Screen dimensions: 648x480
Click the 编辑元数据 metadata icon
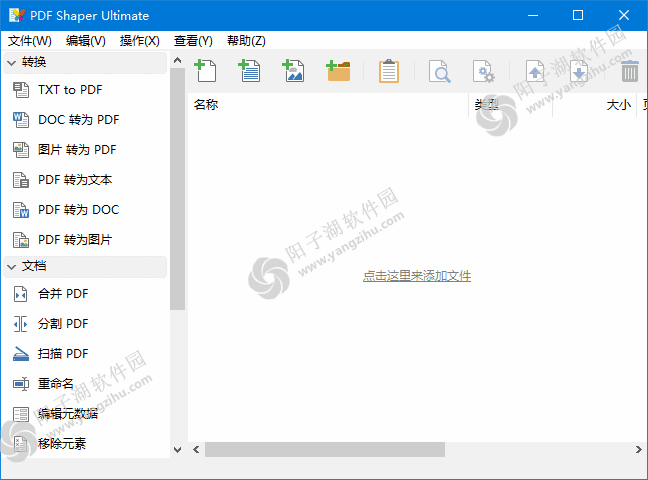[x=21, y=414]
